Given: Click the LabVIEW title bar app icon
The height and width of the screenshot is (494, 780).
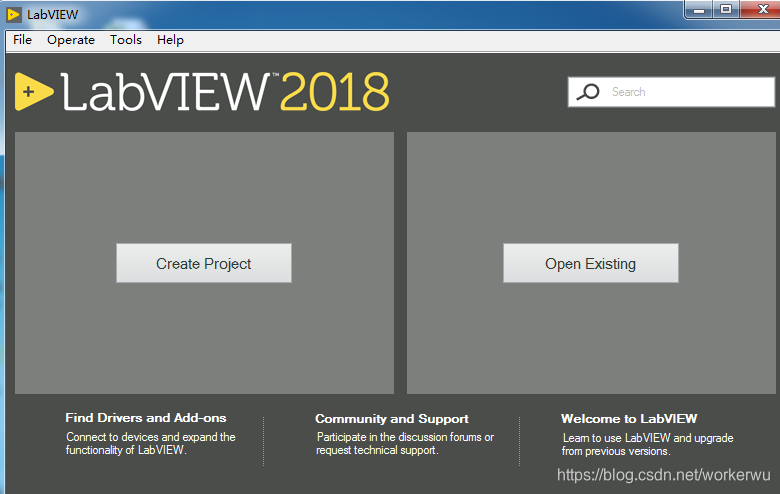Looking at the screenshot, I should point(14,15).
